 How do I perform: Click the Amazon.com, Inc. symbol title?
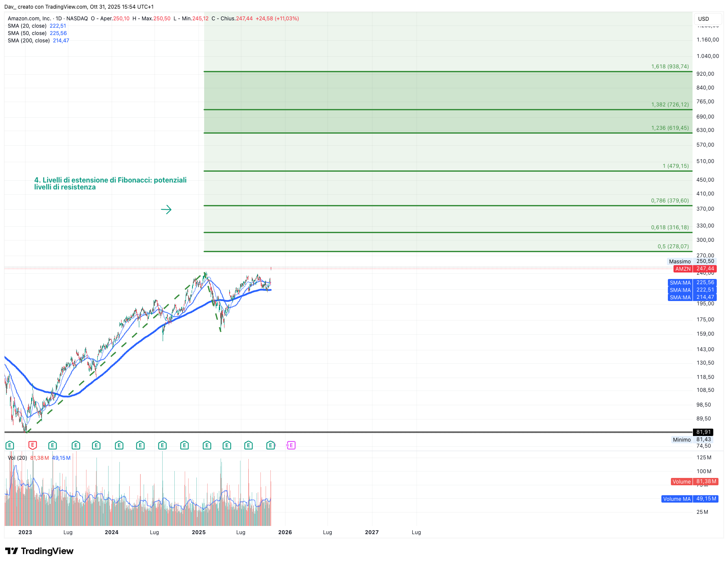click(x=29, y=19)
